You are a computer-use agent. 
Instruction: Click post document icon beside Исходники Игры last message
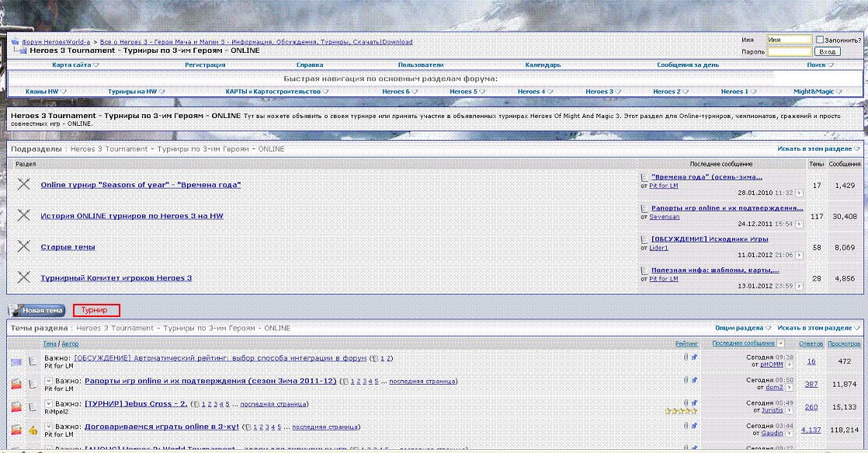pyautogui.click(x=644, y=240)
